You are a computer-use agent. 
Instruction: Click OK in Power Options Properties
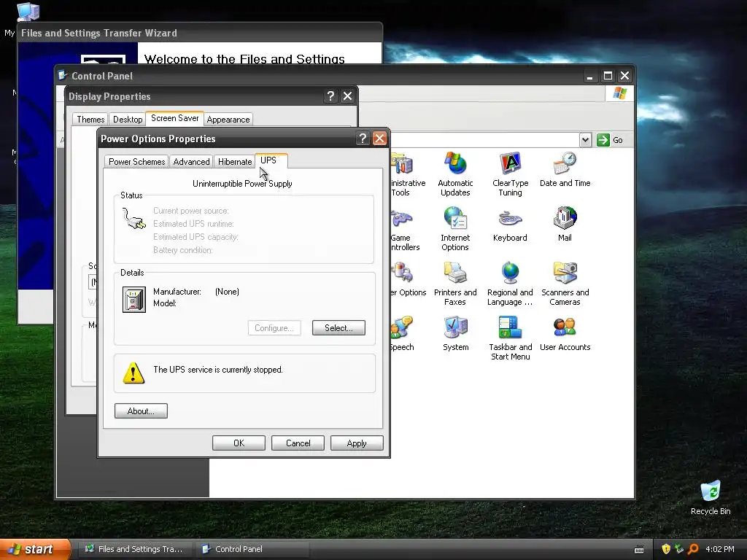coord(239,443)
